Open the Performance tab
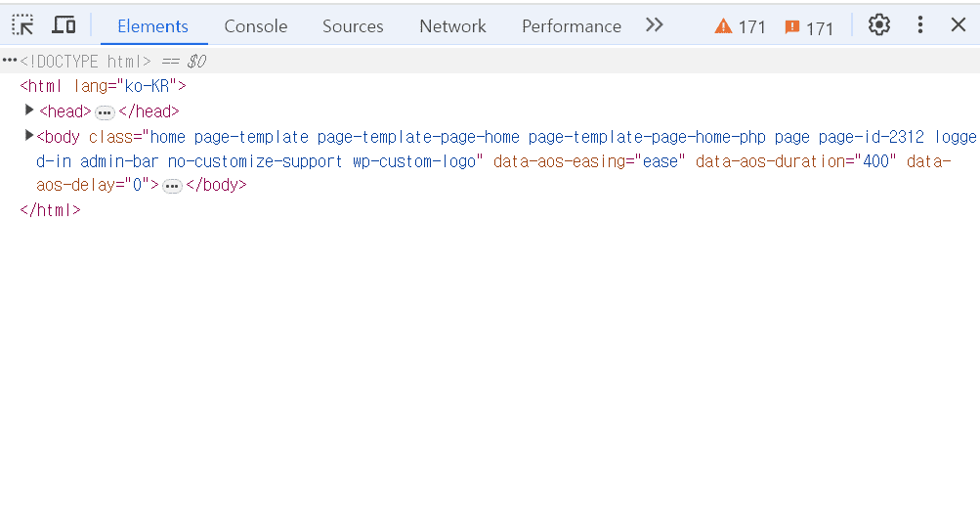The height and width of the screenshot is (531, 980). [572, 26]
